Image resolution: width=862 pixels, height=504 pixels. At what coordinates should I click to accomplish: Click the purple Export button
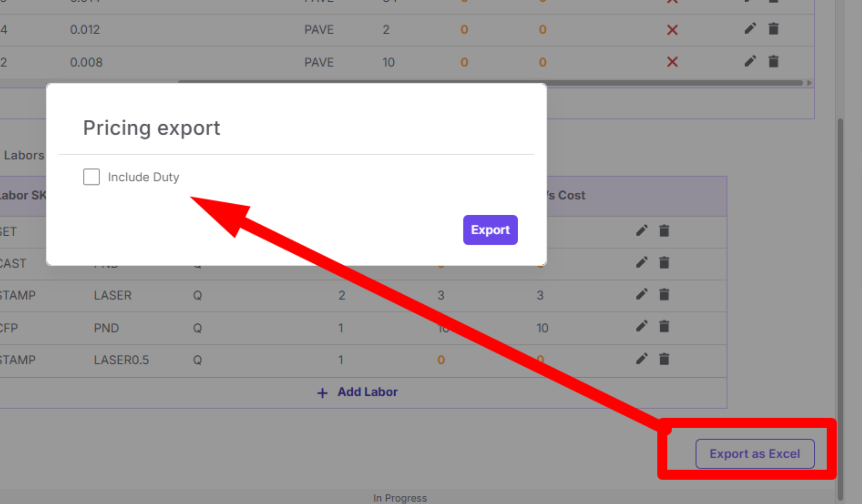pyautogui.click(x=490, y=230)
